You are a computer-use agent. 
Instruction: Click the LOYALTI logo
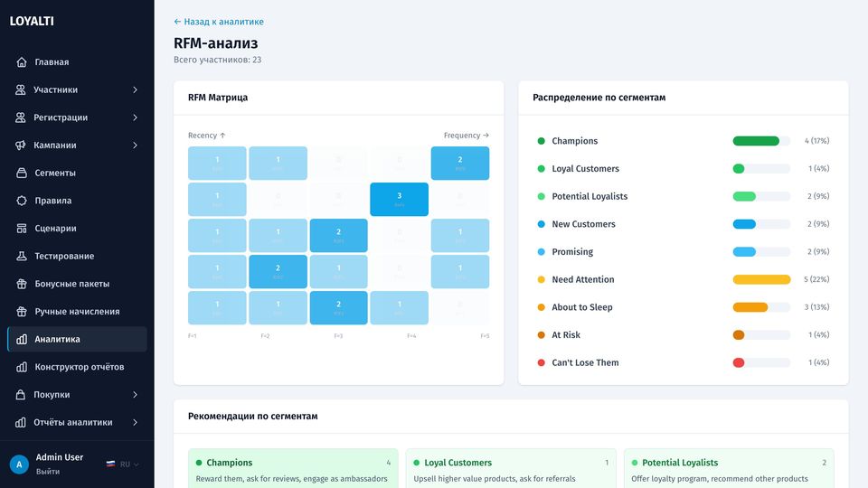click(32, 21)
